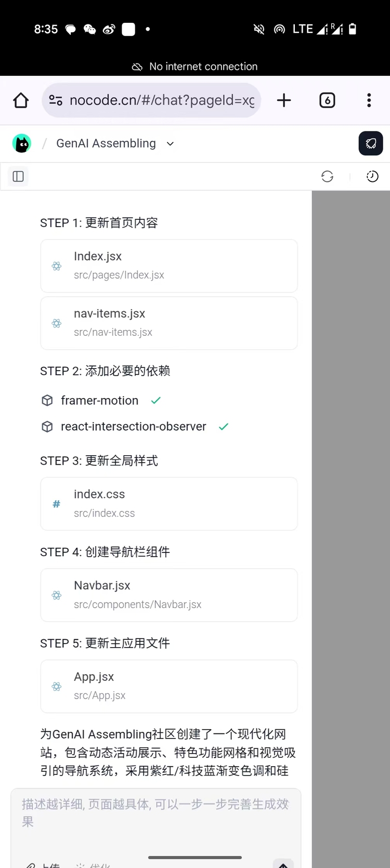Open the index.css file card
The image size is (390, 868).
tap(169, 504)
